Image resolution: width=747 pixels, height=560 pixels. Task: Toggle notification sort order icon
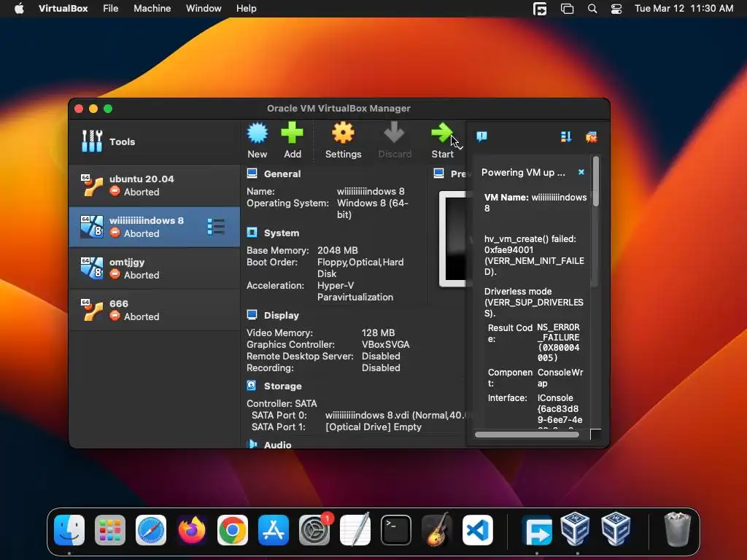[566, 137]
